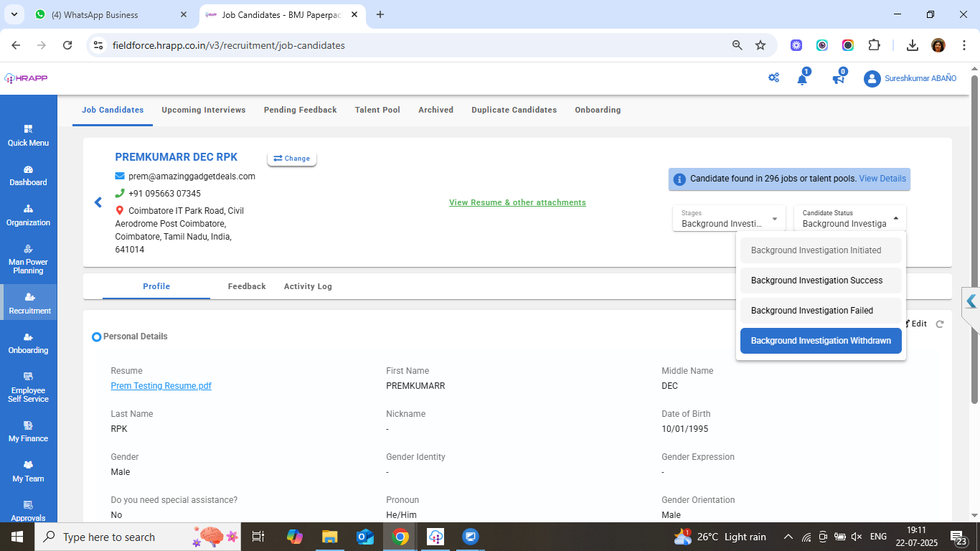Select the Personal Details radio indicator
The height and width of the screenshot is (551, 980).
coord(97,336)
